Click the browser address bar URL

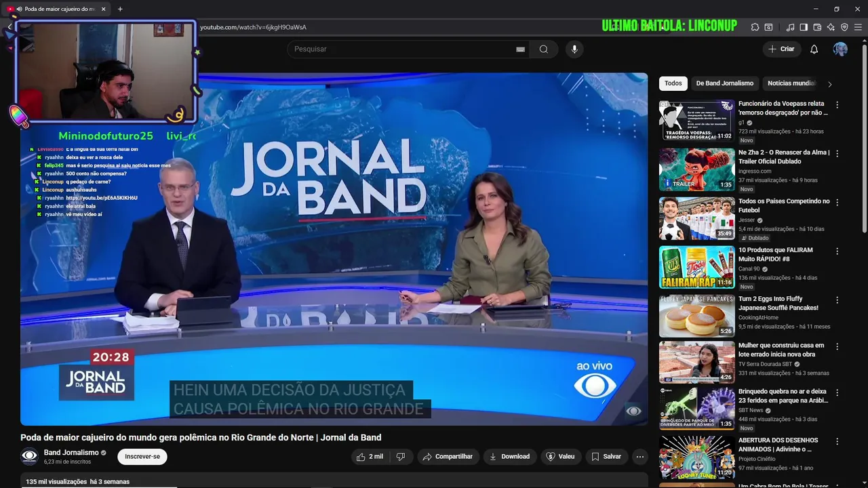253,27
